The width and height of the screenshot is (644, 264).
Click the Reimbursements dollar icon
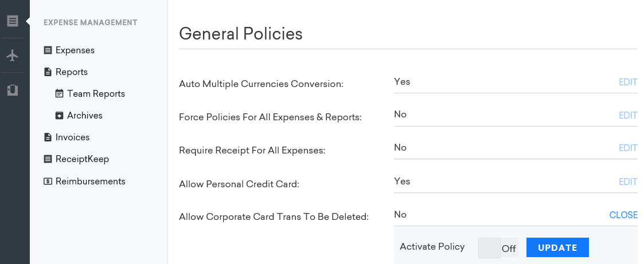[x=48, y=182]
